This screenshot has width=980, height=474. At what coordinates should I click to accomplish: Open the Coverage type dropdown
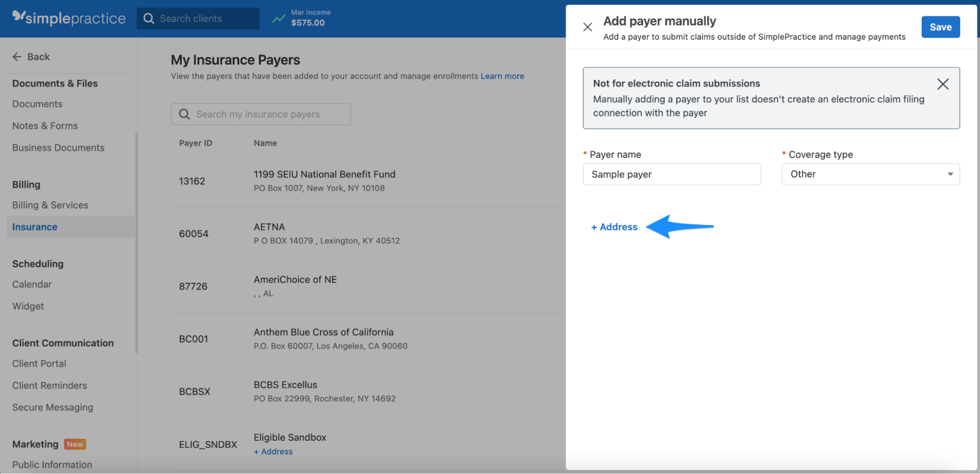click(950, 174)
